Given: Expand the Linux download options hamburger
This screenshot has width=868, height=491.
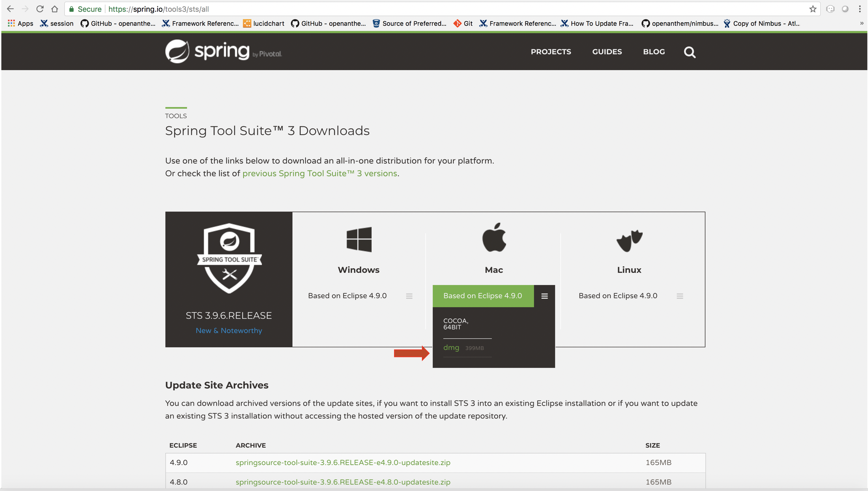Looking at the screenshot, I should [680, 296].
